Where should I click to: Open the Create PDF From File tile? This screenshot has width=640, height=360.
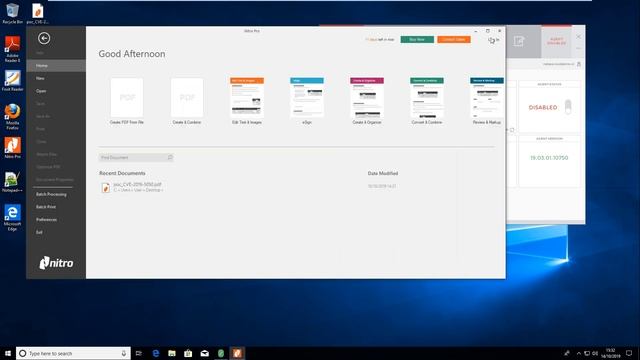[127, 101]
